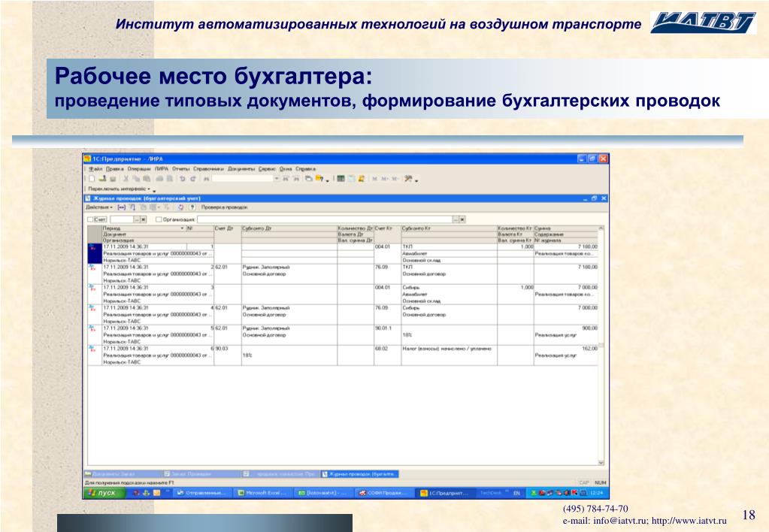Viewport: 769px width, 532px height.
Task: Open the Сервис menu
Action: click(268, 168)
